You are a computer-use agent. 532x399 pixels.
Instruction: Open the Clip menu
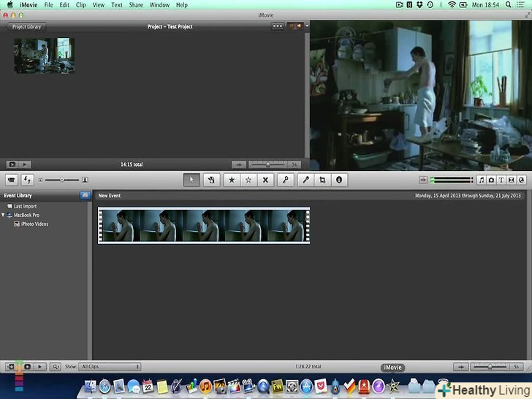pos(80,5)
